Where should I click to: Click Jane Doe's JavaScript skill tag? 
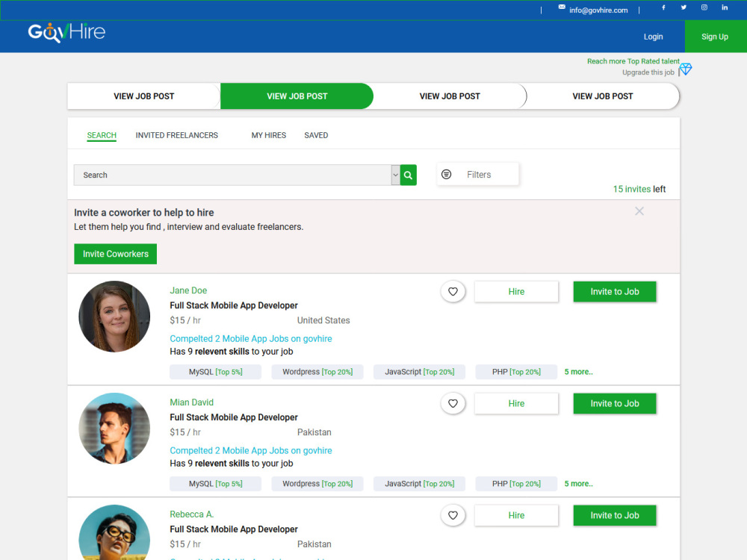[x=419, y=372]
